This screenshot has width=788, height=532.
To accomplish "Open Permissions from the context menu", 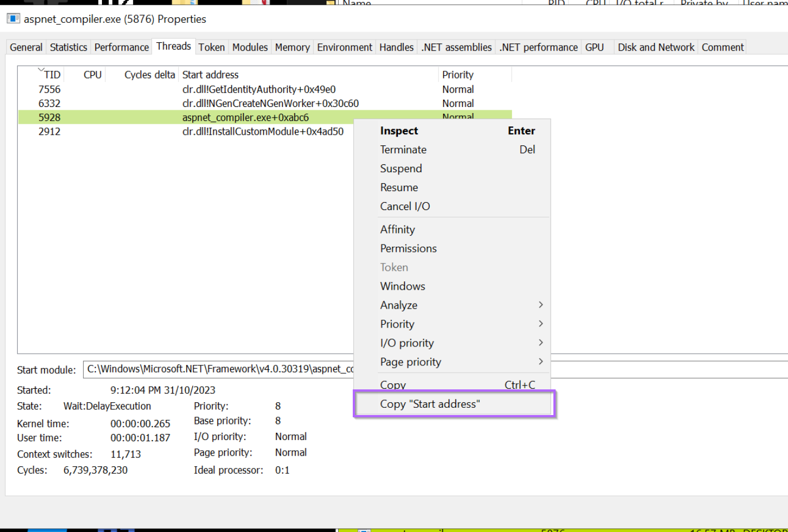I will pyautogui.click(x=452, y=248).
